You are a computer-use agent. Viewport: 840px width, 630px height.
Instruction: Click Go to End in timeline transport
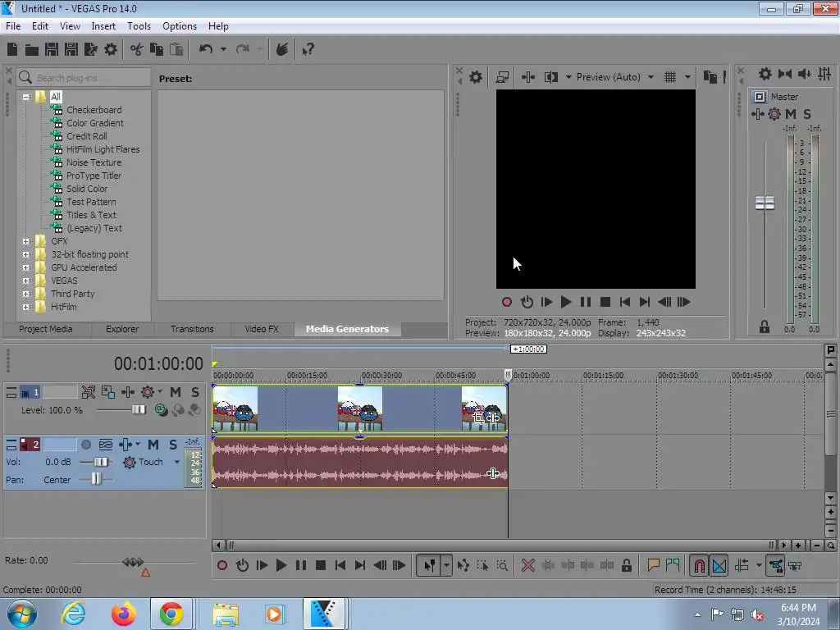pos(360,565)
